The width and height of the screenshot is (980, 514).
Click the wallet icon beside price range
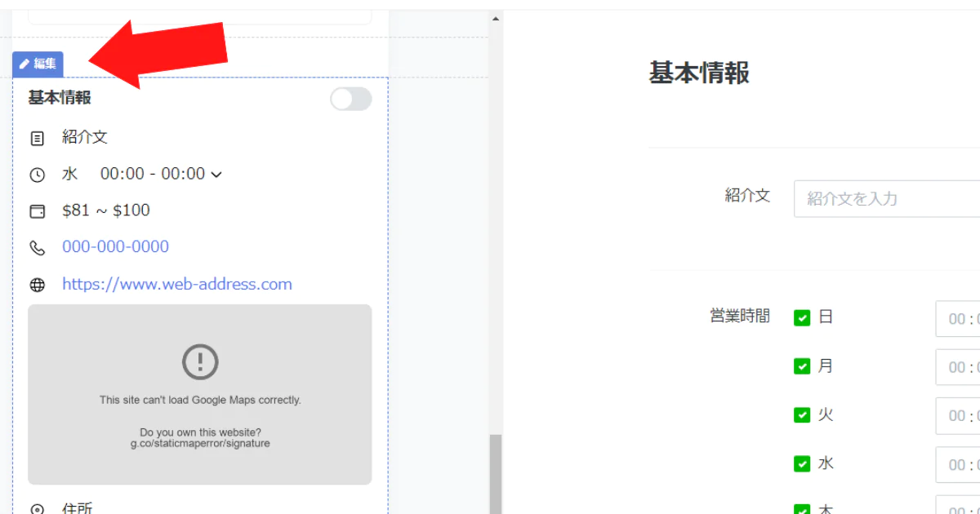pos(37,211)
